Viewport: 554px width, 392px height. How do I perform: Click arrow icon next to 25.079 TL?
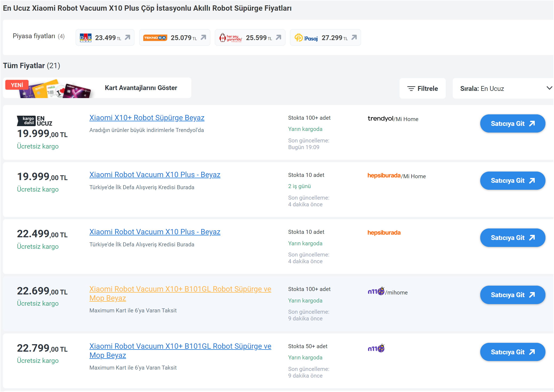click(203, 37)
